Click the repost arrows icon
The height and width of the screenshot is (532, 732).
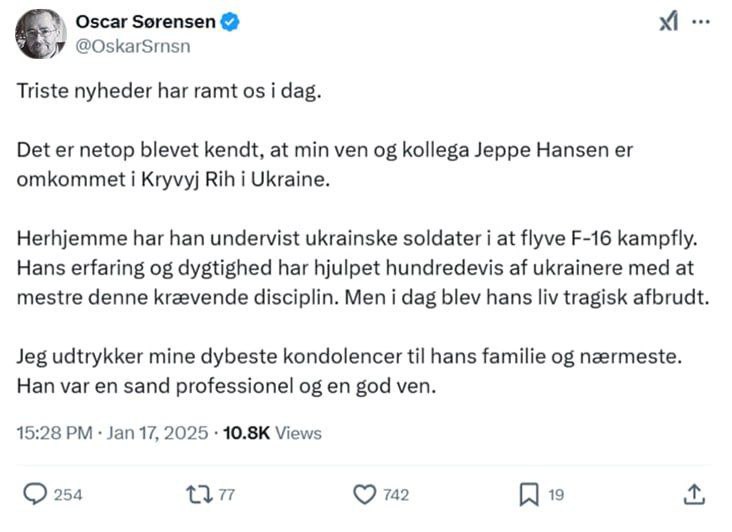click(x=198, y=494)
